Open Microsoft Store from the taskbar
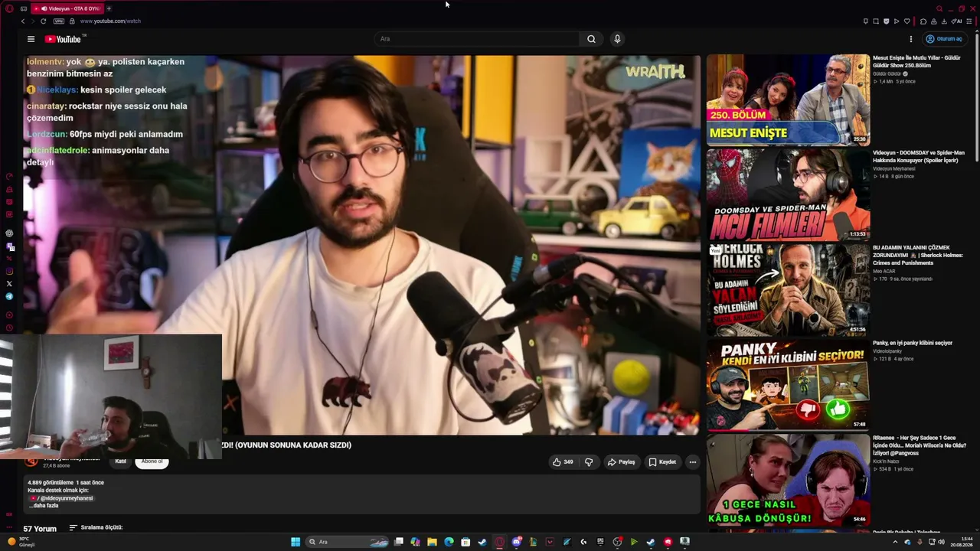 pos(465,542)
